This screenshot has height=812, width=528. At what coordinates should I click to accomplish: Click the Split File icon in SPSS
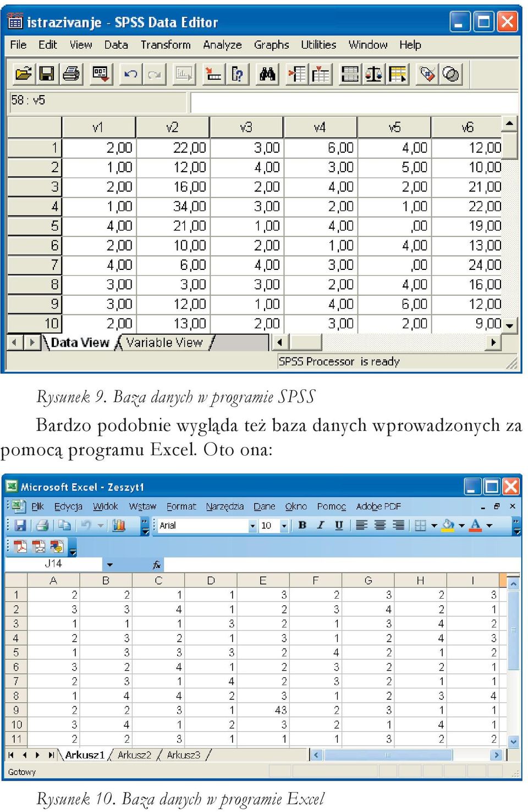coord(350,74)
